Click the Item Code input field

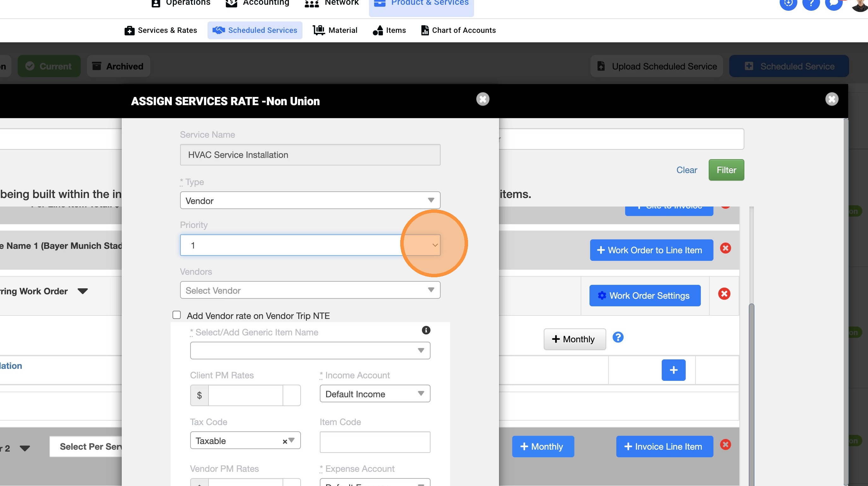(374, 442)
